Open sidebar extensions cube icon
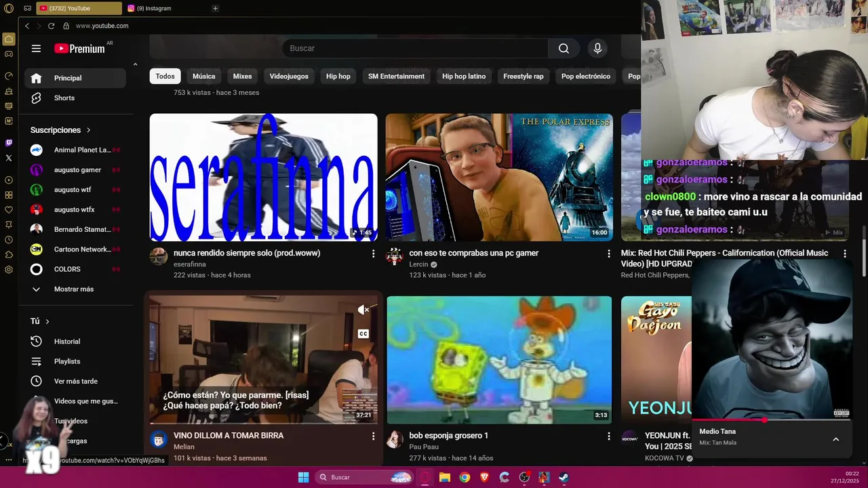Viewport: 868px width, 488px height. [x=9, y=255]
